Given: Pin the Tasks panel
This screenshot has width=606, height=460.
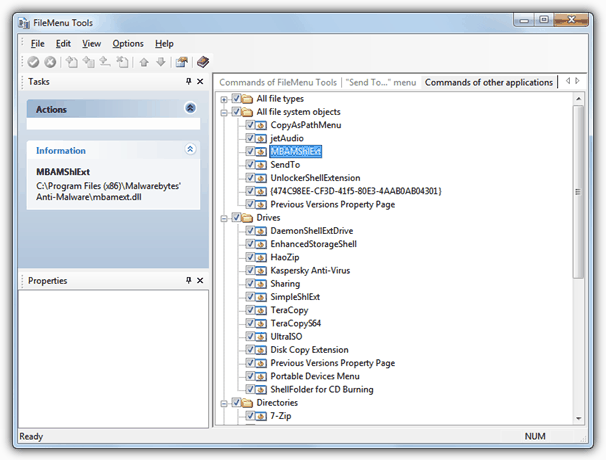Looking at the screenshot, I should tap(189, 82).
